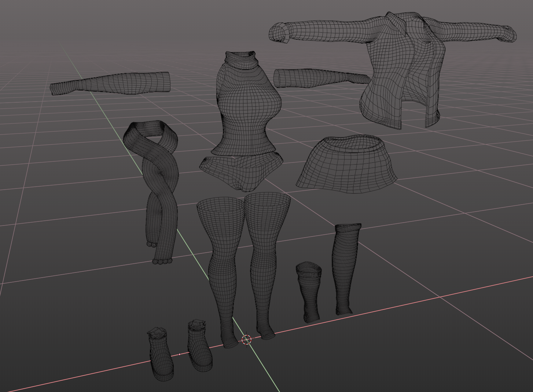Select the taller knee-high sock mesh
This screenshot has height=392, width=533.
(346, 270)
